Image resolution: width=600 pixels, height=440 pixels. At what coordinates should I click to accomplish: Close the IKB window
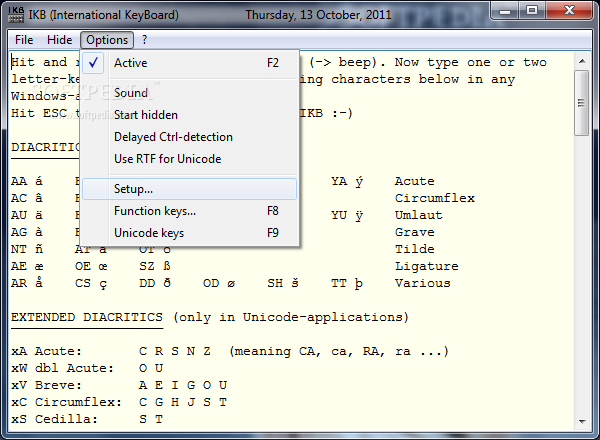click(x=569, y=11)
